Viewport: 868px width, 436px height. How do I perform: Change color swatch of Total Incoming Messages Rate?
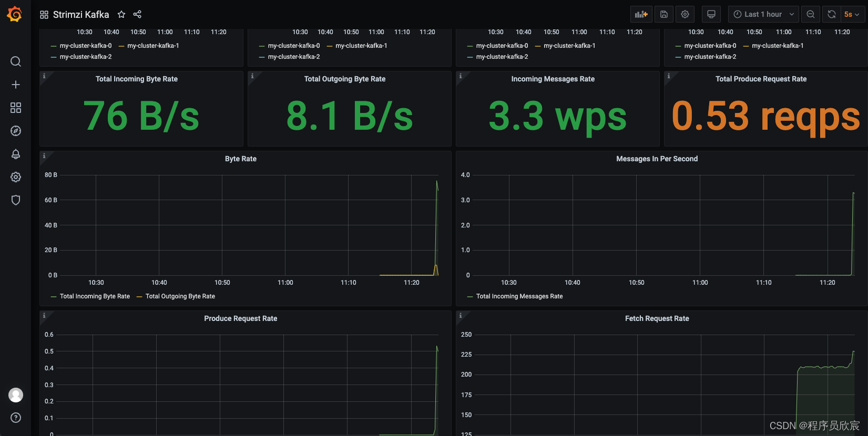[x=470, y=297]
